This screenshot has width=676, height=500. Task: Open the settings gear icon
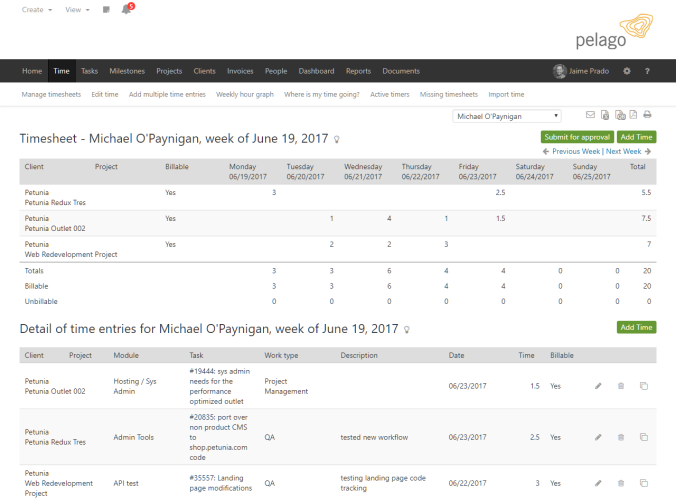(626, 71)
